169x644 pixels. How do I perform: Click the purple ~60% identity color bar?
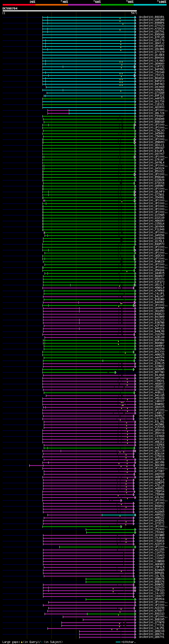[x=84, y=5]
